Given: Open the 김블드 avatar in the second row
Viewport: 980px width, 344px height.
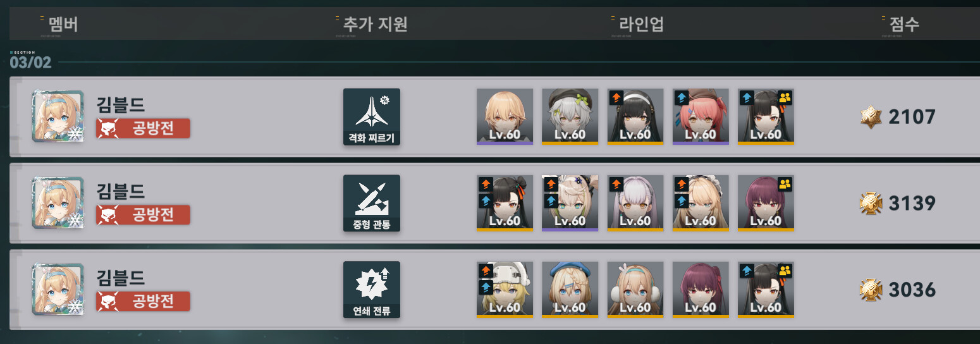Looking at the screenshot, I should click(58, 203).
